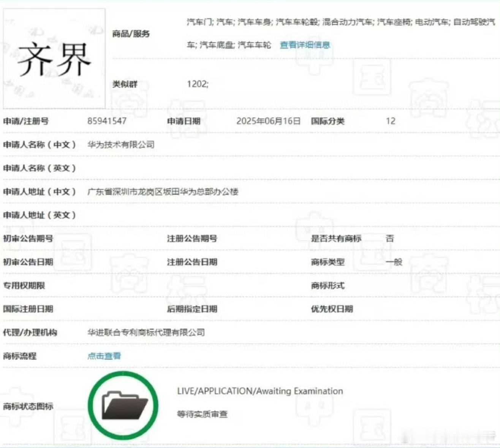Screen dimensions: 500x448
Task: Select the LIVE/APPLICATION/Awaiting Examination status text
Action: coord(260,391)
